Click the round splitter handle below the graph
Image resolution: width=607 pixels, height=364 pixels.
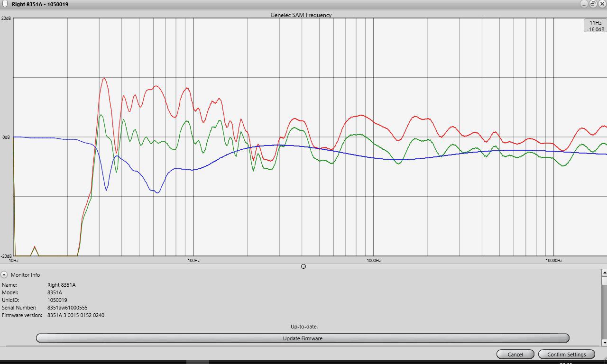click(303, 266)
